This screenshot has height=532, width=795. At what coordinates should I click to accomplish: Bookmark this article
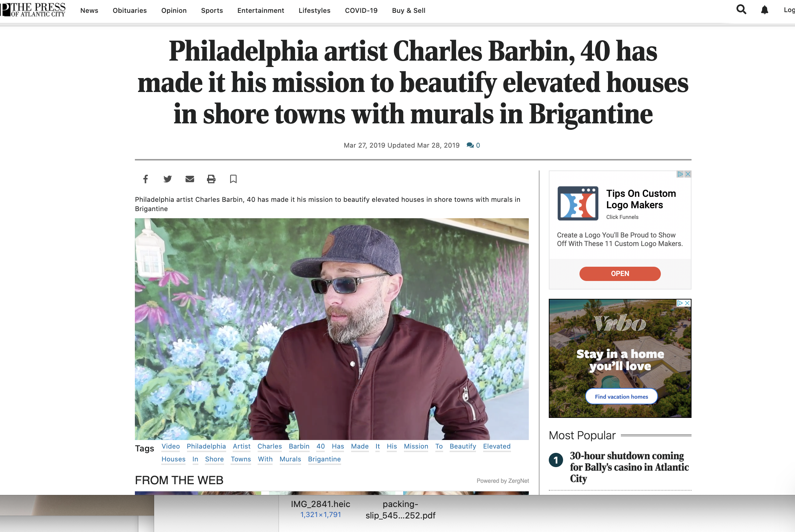pyautogui.click(x=233, y=179)
